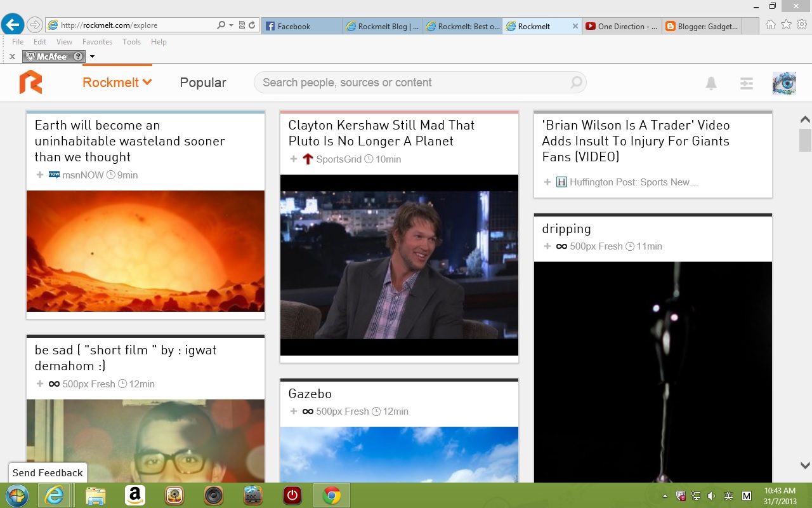
Task: Add the be sad post with plus
Action: pos(40,384)
